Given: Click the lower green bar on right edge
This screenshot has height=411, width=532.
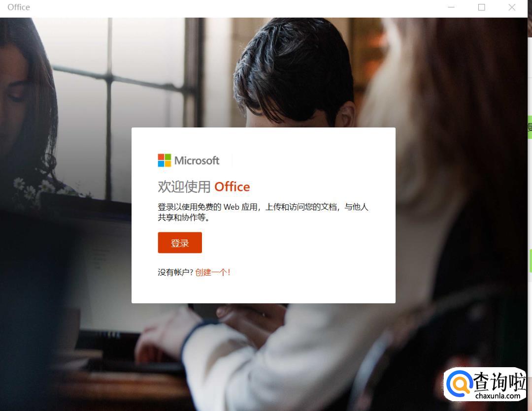Looking at the screenshot, I should click(x=531, y=261).
